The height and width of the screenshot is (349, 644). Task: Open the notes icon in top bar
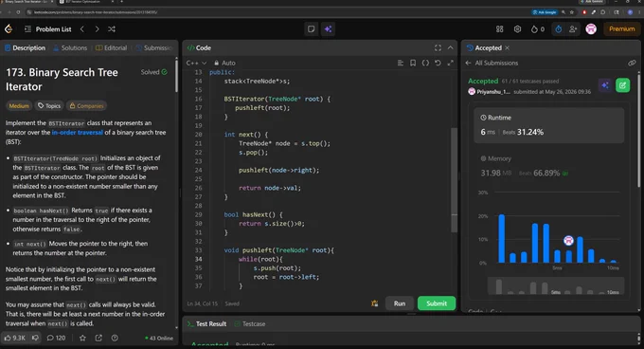click(312, 29)
